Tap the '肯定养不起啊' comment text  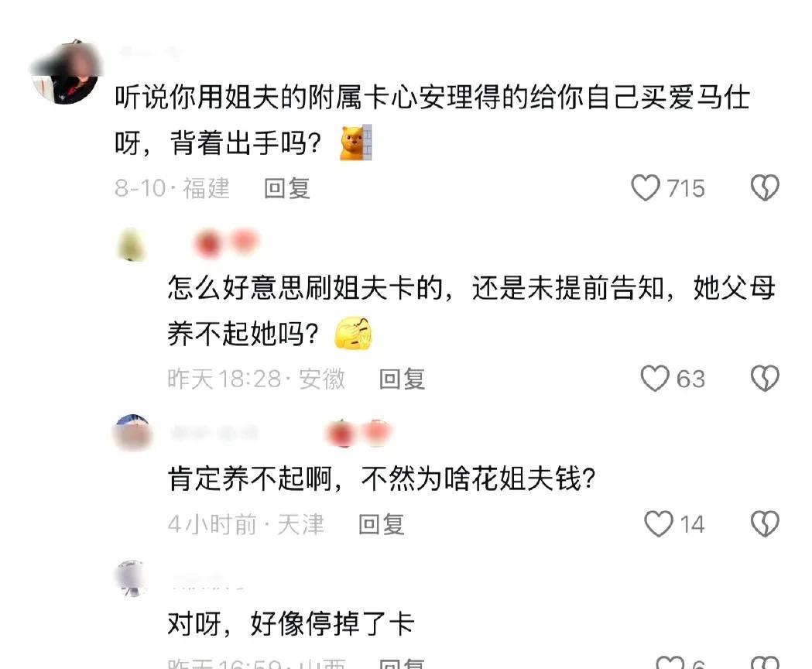(382, 478)
